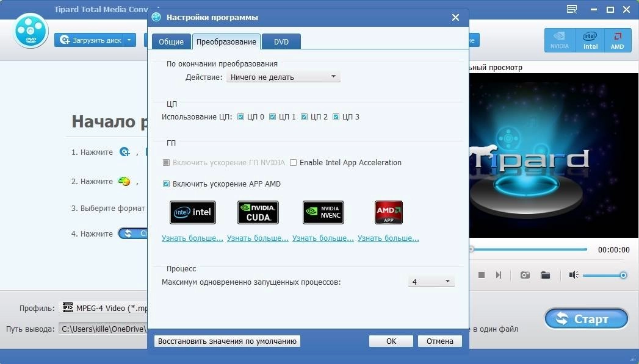The width and height of the screenshot is (639, 364).
Task: Click the output path field (Путь вывода)
Action: [104, 329]
